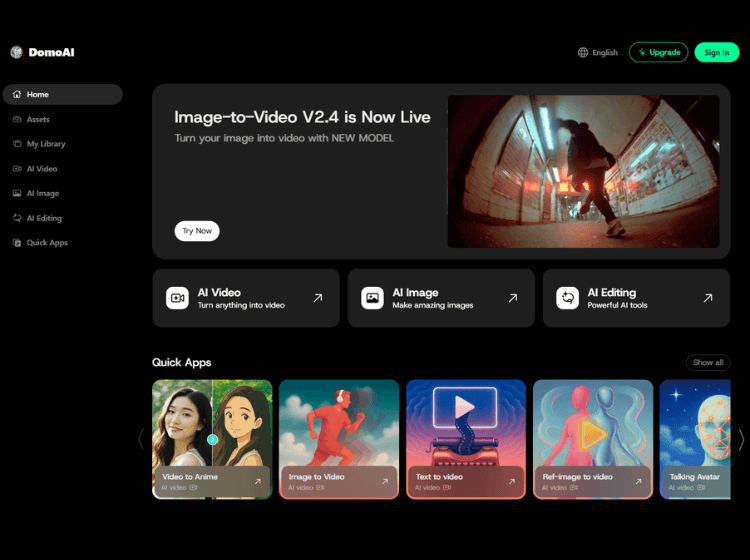Open the English language selector

tap(598, 53)
